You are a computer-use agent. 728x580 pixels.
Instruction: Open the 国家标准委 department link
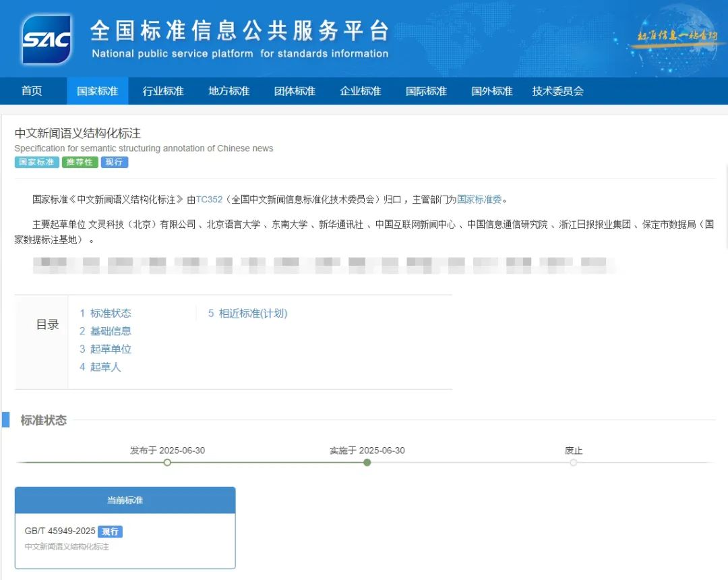point(480,199)
